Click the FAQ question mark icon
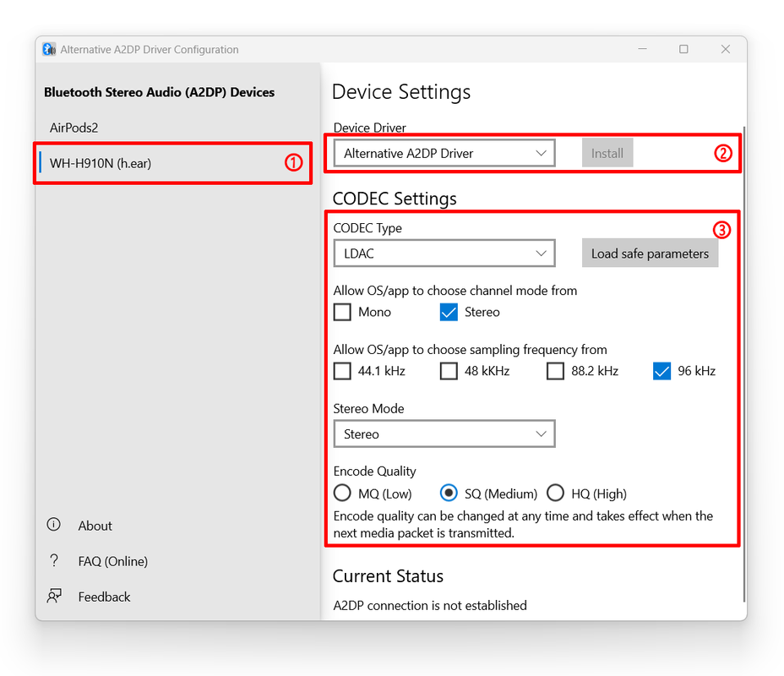 coord(53,560)
